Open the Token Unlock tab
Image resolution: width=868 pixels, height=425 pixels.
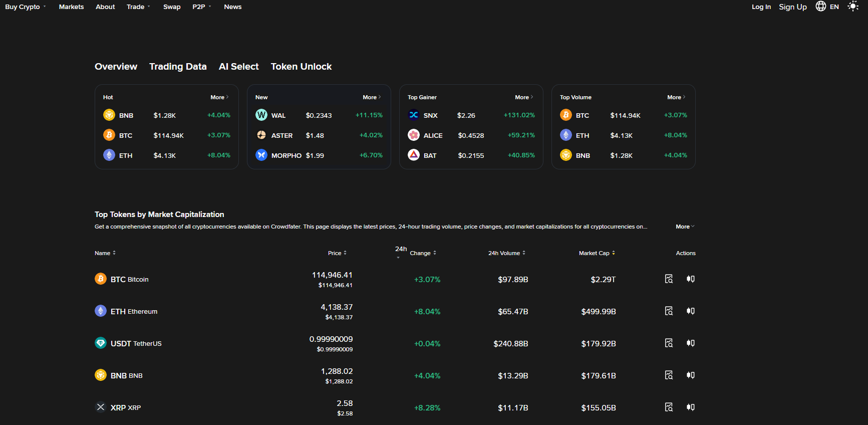[x=301, y=67]
